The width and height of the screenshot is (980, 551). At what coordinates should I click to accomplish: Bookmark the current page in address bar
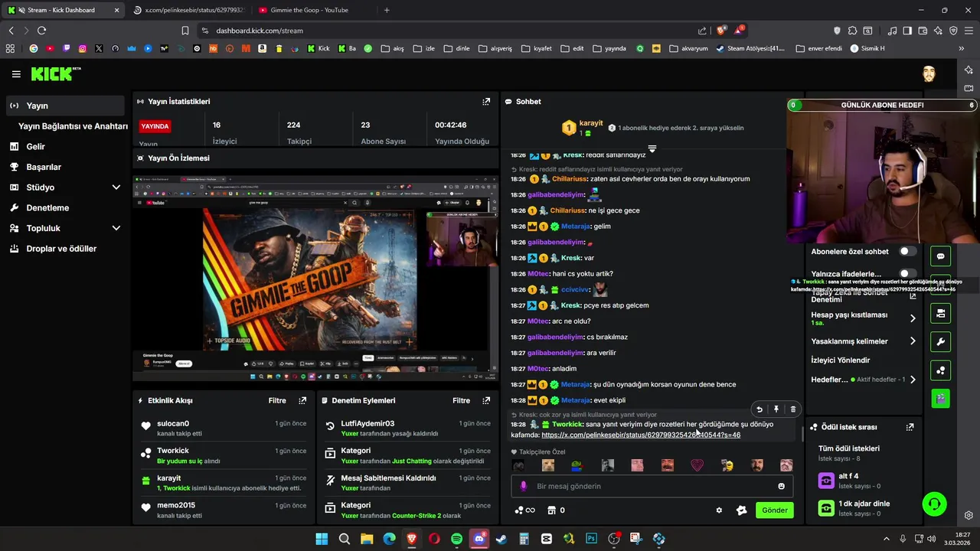pos(185,31)
